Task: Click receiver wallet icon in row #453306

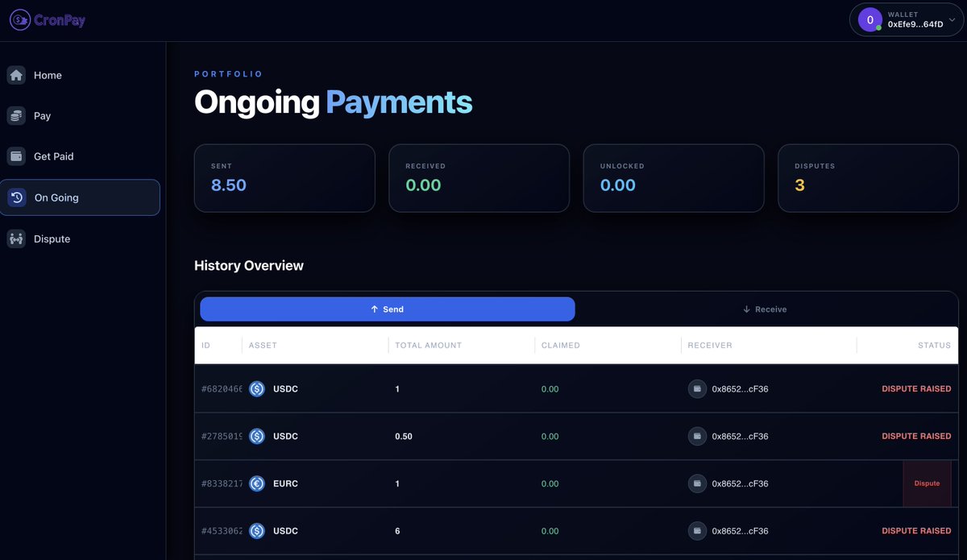Action: [697, 531]
